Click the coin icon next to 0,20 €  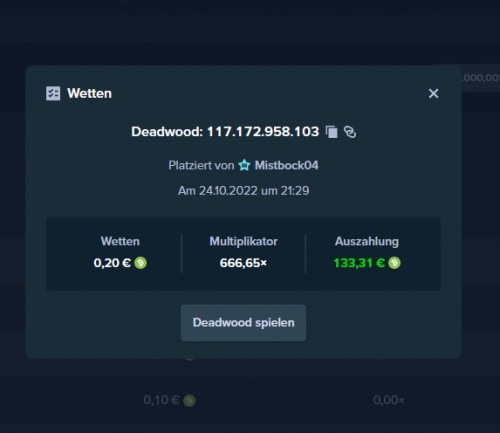[x=140, y=263]
